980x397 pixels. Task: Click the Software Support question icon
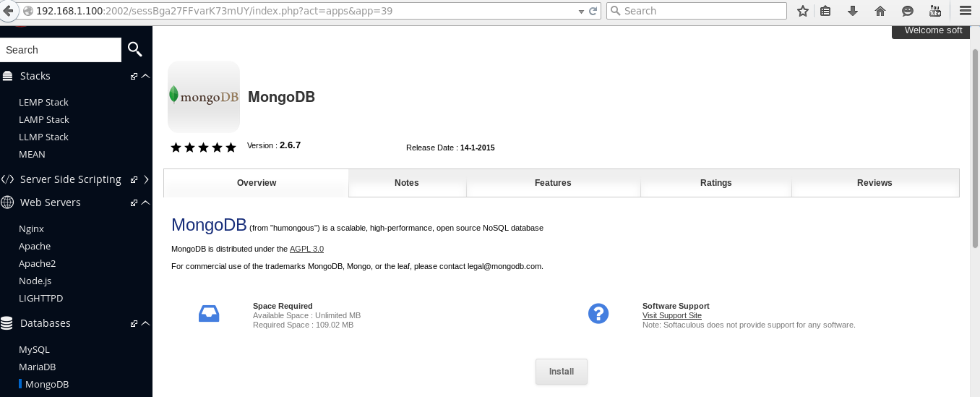(x=598, y=313)
